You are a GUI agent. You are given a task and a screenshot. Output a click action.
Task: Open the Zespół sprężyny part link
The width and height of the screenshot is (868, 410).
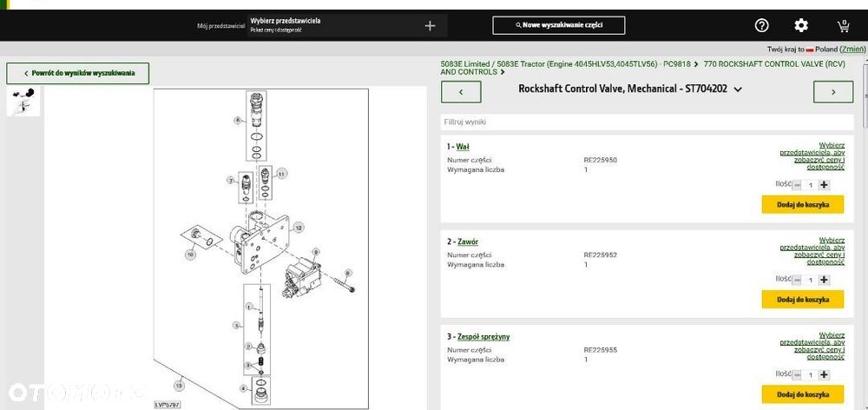point(483,337)
